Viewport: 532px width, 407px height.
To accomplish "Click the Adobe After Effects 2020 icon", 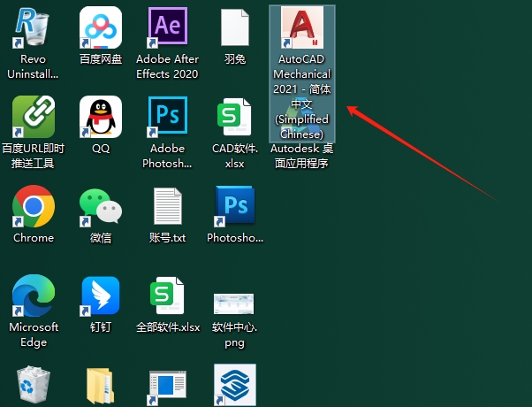I will click(x=168, y=27).
